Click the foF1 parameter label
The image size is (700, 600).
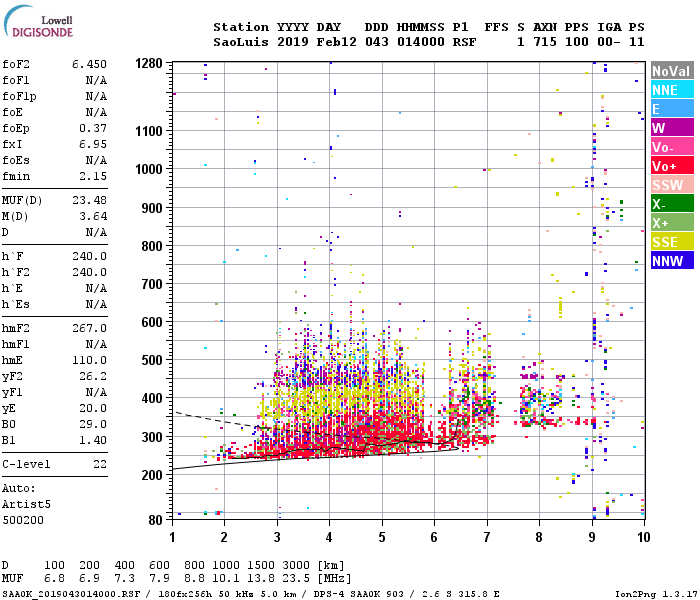16,80
